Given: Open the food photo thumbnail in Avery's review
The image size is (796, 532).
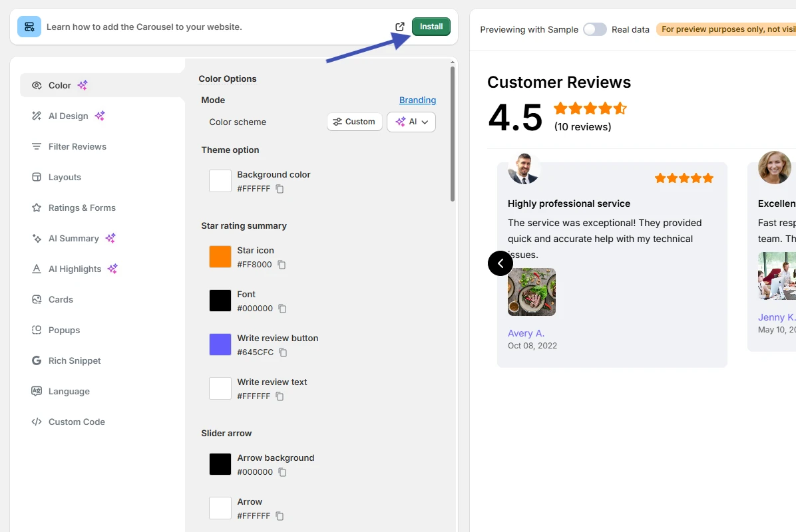Looking at the screenshot, I should click(x=532, y=292).
